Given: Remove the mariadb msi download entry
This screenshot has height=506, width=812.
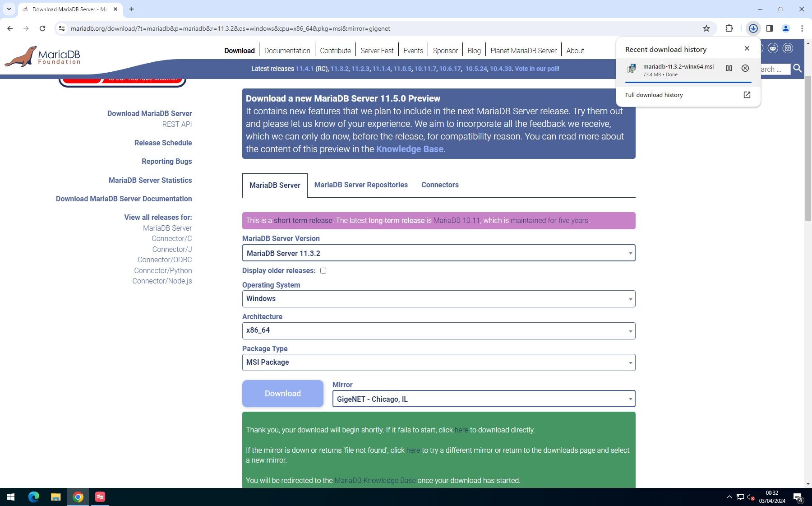Looking at the screenshot, I should click(x=745, y=68).
